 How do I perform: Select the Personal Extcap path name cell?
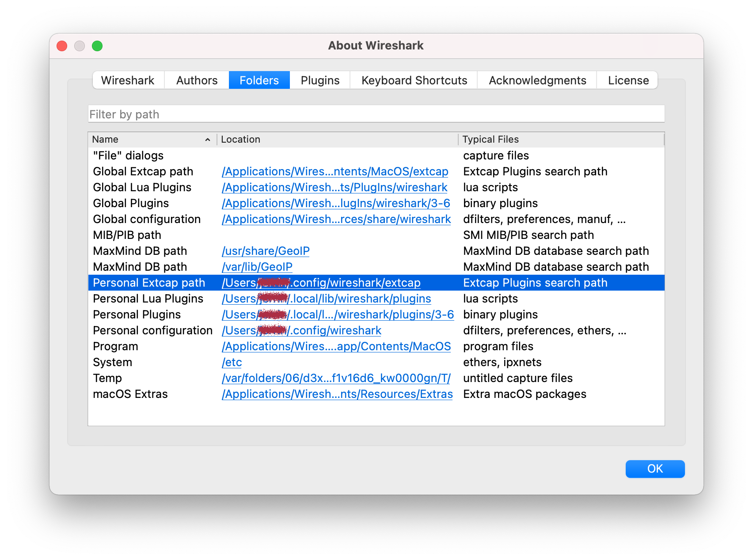(x=149, y=283)
